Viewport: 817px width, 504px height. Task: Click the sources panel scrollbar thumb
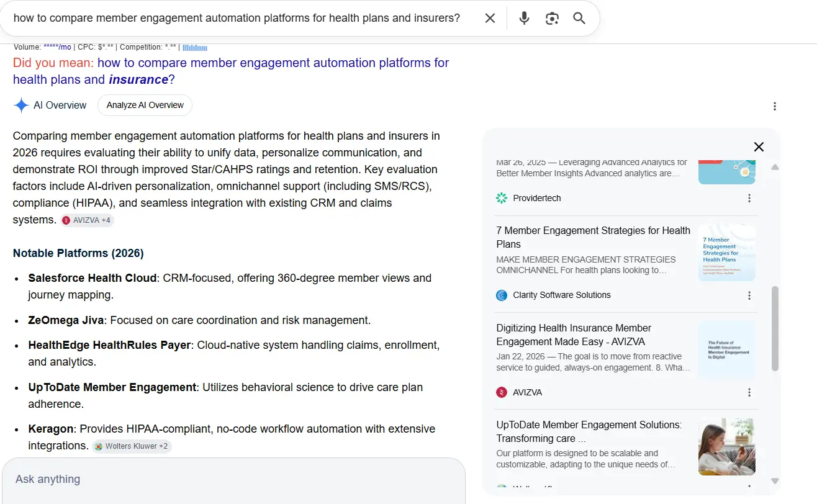775,329
